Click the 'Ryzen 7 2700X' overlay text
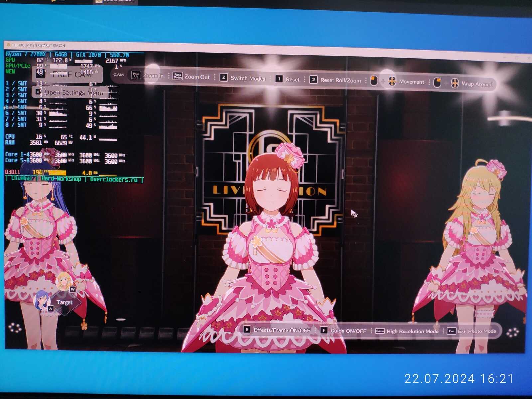Screen dimensions: 532x399 pyautogui.click(x=26, y=54)
